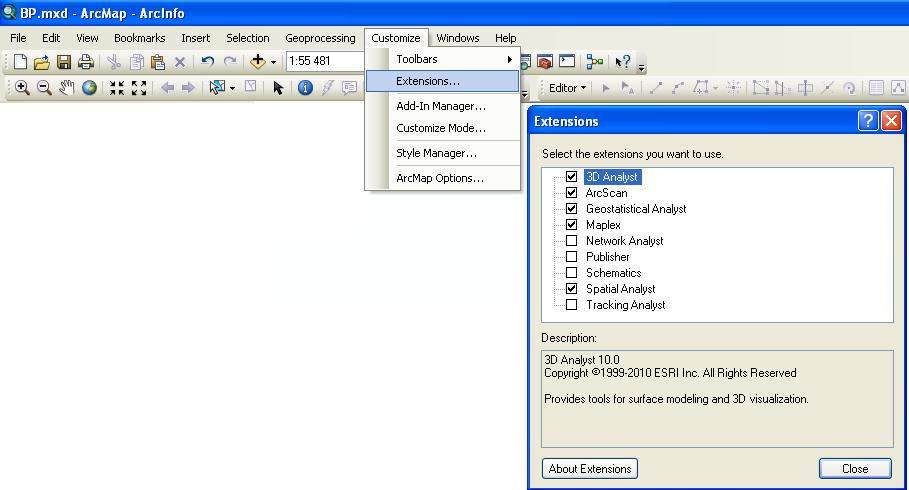Select Add-In Manager... menu entry
This screenshot has width=909, height=490.
tap(442, 106)
